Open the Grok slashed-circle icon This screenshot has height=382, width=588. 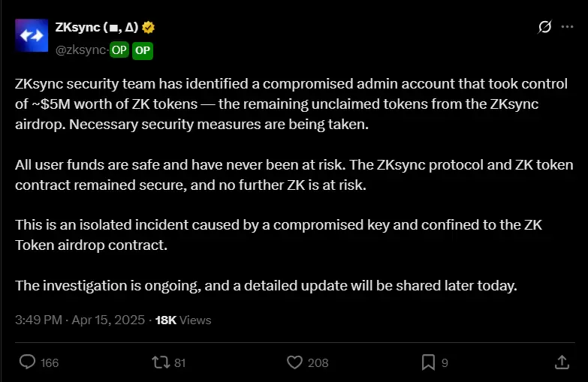click(544, 26)
